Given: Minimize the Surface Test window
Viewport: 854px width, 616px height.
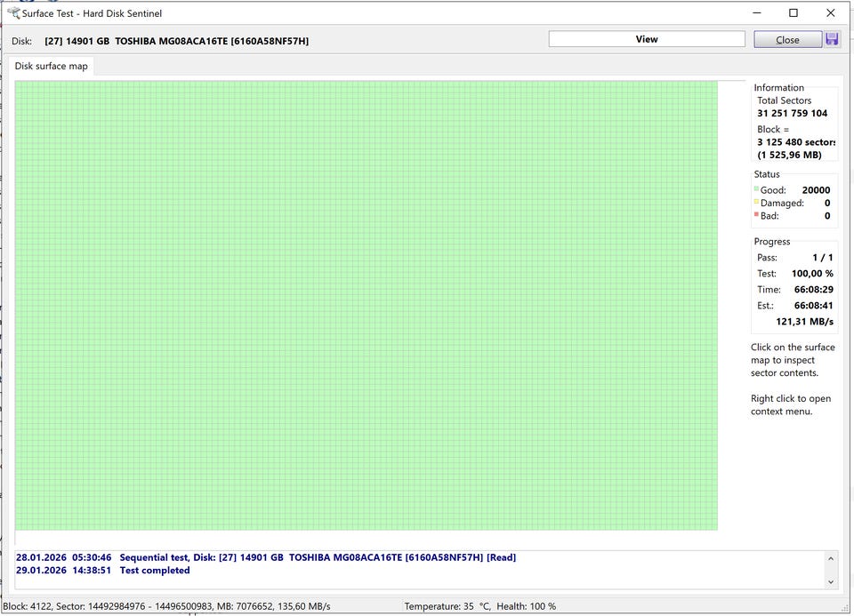Looking at the screenshot, I should [x=756, y=13].
